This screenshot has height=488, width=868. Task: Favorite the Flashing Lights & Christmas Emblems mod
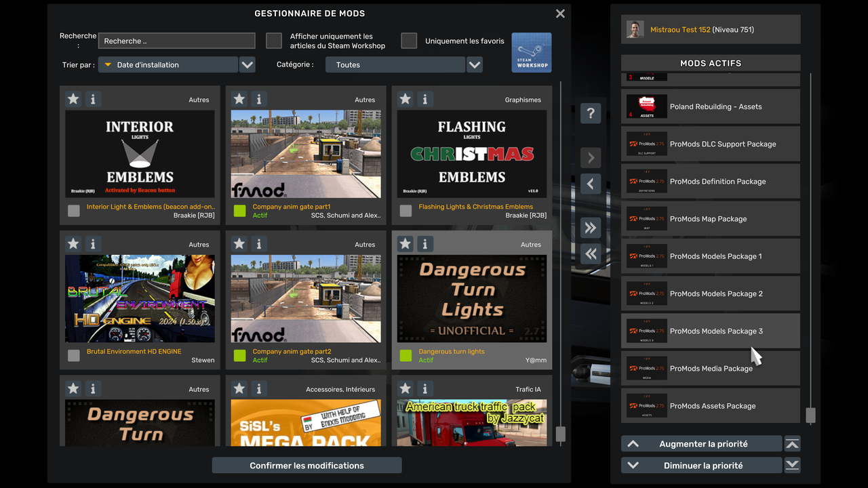click(x=406, y=99)
